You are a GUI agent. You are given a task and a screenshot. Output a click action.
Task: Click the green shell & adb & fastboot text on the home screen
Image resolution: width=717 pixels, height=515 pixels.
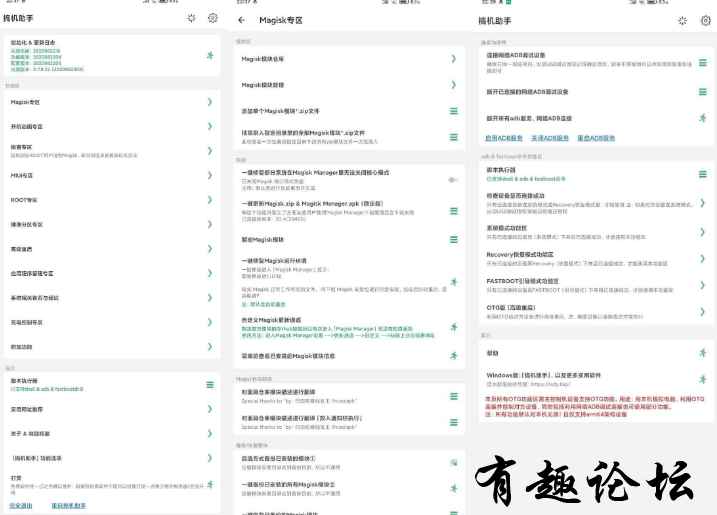[x=47, y=389]
